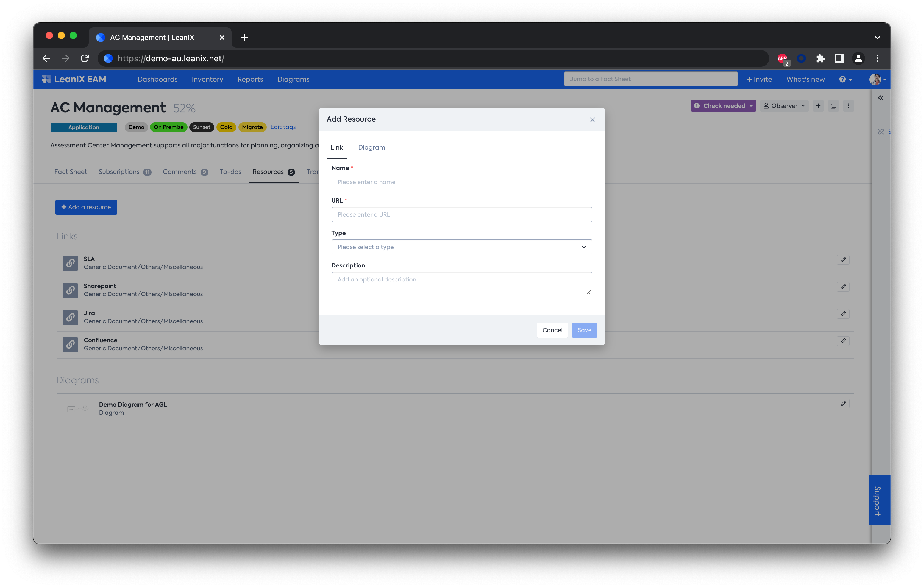Expand the Check needed status dropdown

[x=723, y=106]
